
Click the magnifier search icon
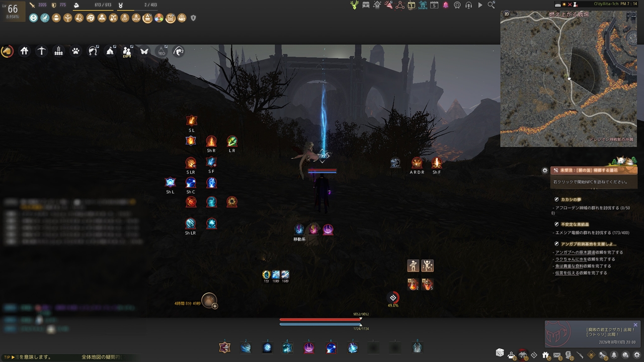pyautogui.click(x=491, y=5)
